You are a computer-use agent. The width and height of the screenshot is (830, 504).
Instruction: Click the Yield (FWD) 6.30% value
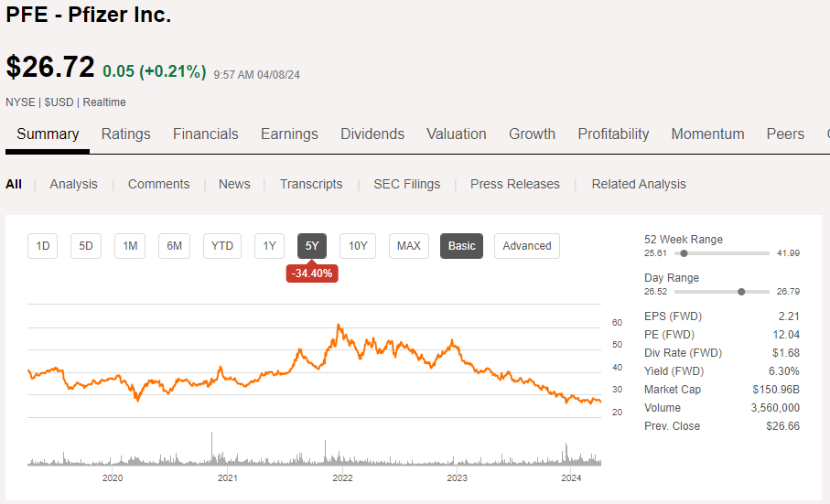click(x=784, y=371)
